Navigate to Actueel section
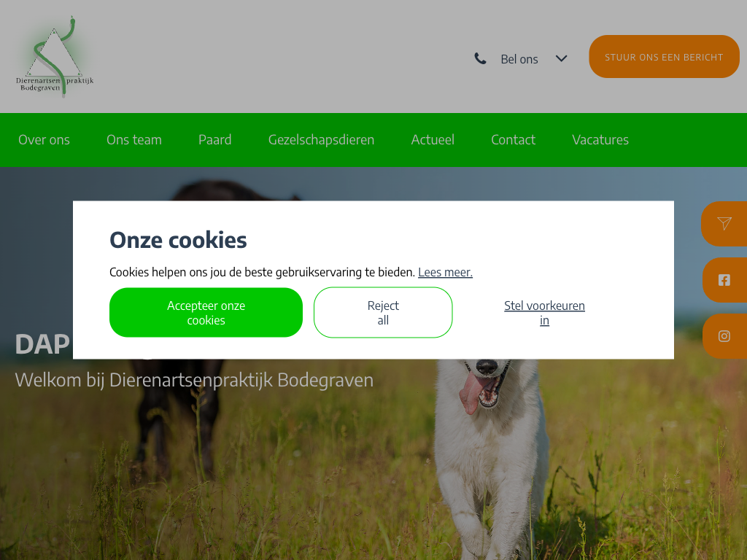Screen dimensions: 747x560 [433, 139]
